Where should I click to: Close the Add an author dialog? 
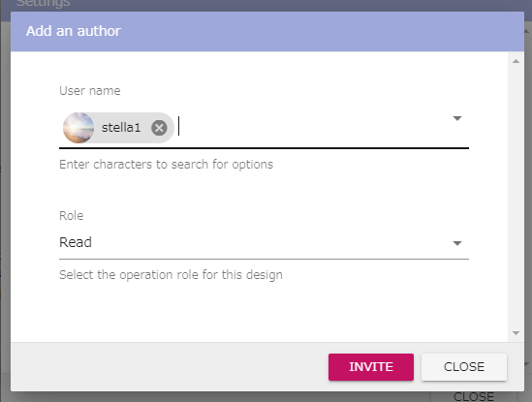pyautogui.click(x=464, y=367)
